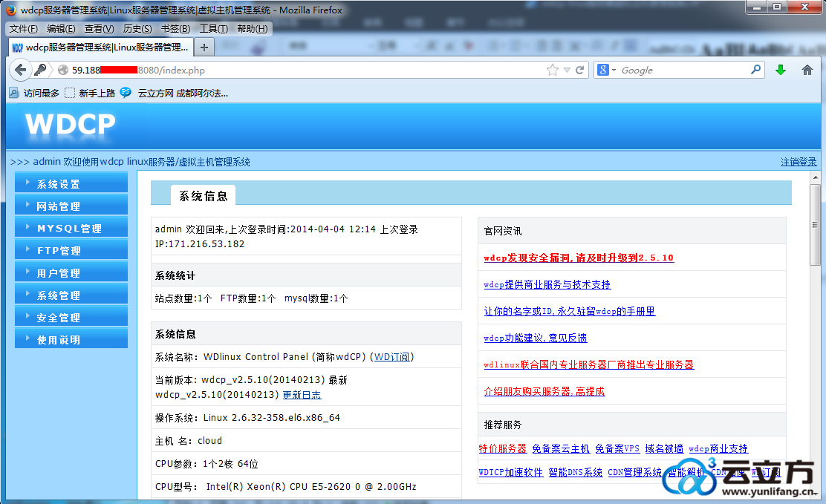
Task: Open the wdlinux联合国内专业服务器厂商 link
Action: [589, 364]
